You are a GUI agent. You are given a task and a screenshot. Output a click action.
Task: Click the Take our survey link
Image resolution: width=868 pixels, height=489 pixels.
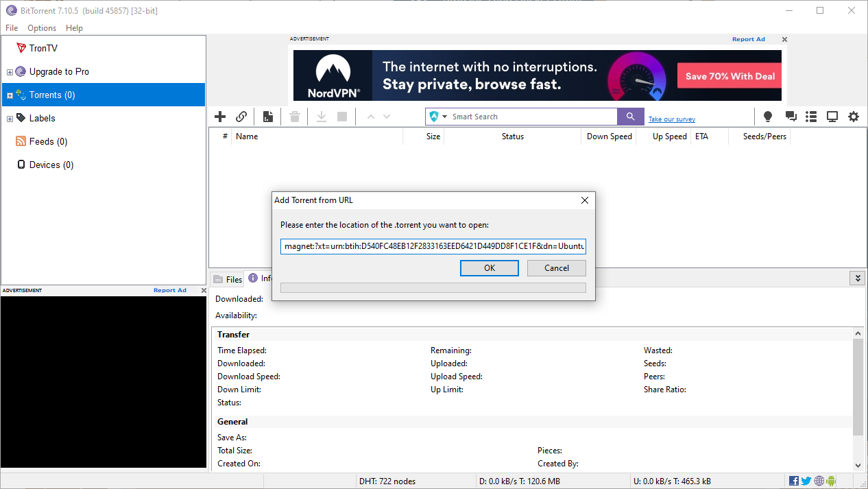tap(672, 119)
